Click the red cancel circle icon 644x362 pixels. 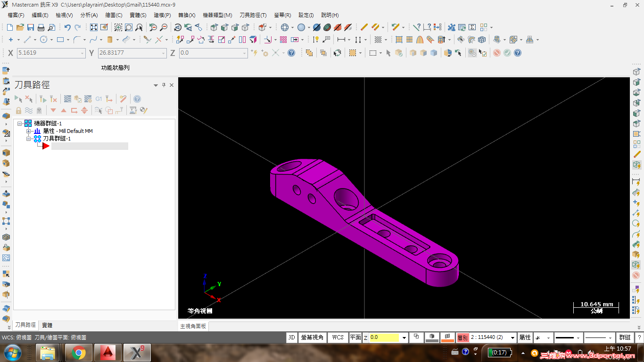497,53
